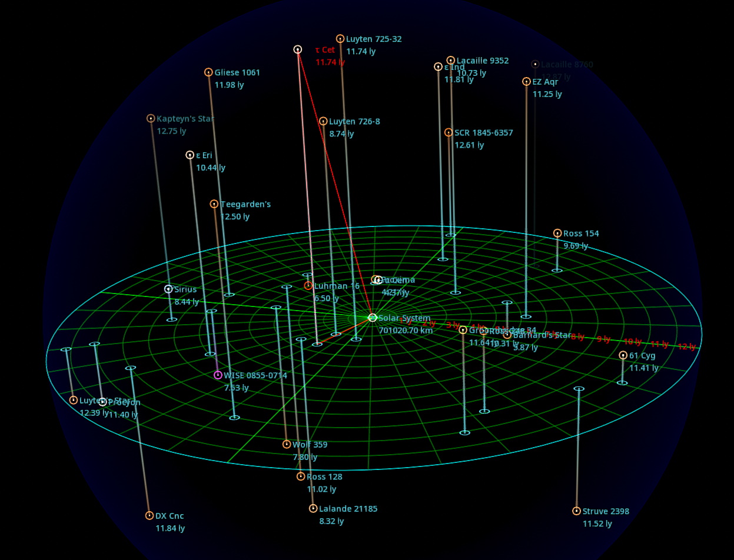Click the dim Lacaille 8760 marker
The width and height of the screenshot is (734, 560).
click(x=535, y=65)
